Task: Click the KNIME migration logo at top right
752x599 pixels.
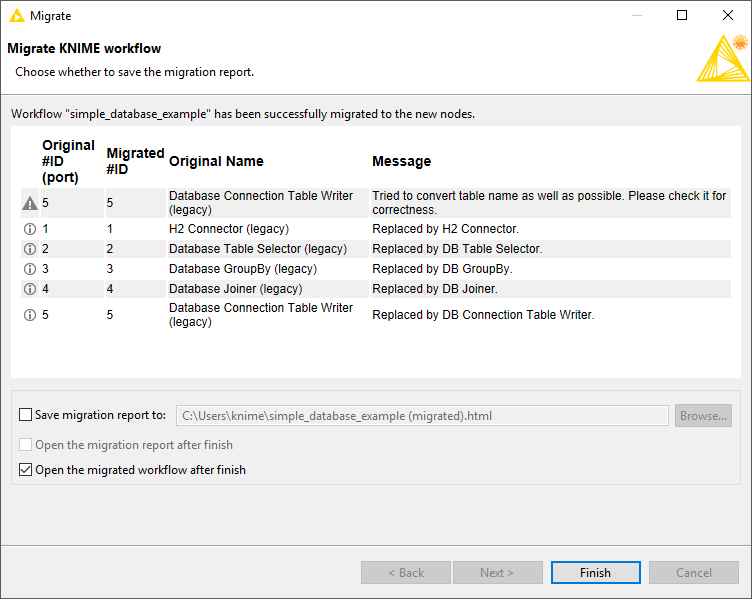Action: (x=723, y=58)
